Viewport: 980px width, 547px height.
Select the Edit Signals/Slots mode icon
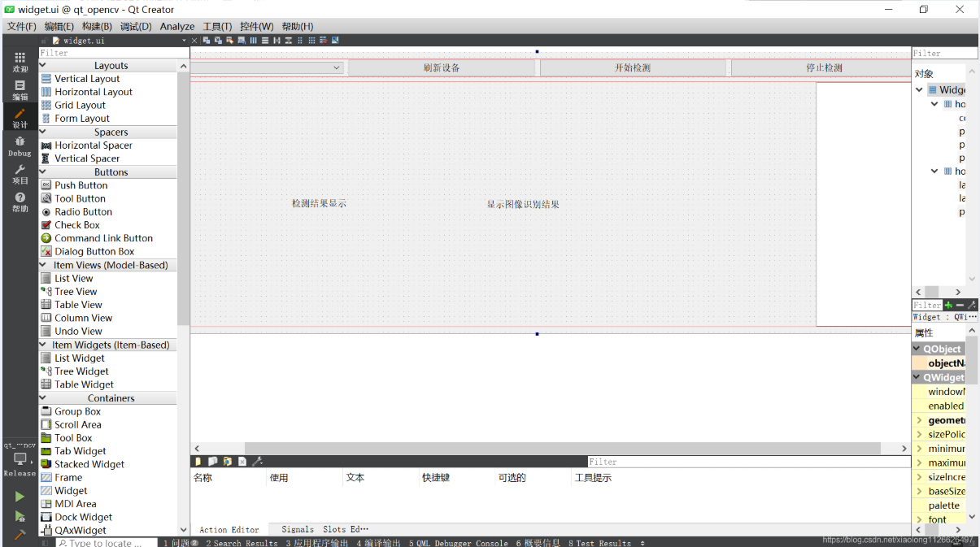point(218,40)
